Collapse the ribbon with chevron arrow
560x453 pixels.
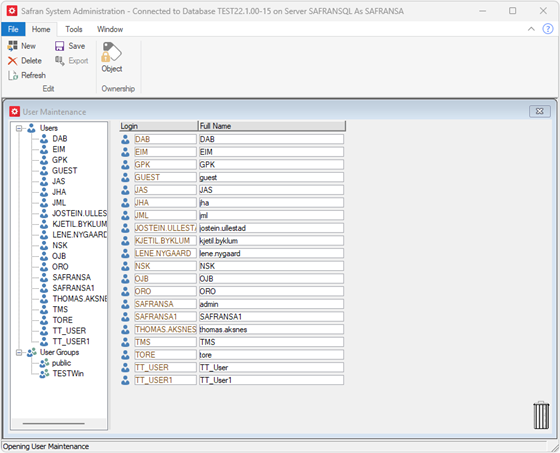click(531, 29)
